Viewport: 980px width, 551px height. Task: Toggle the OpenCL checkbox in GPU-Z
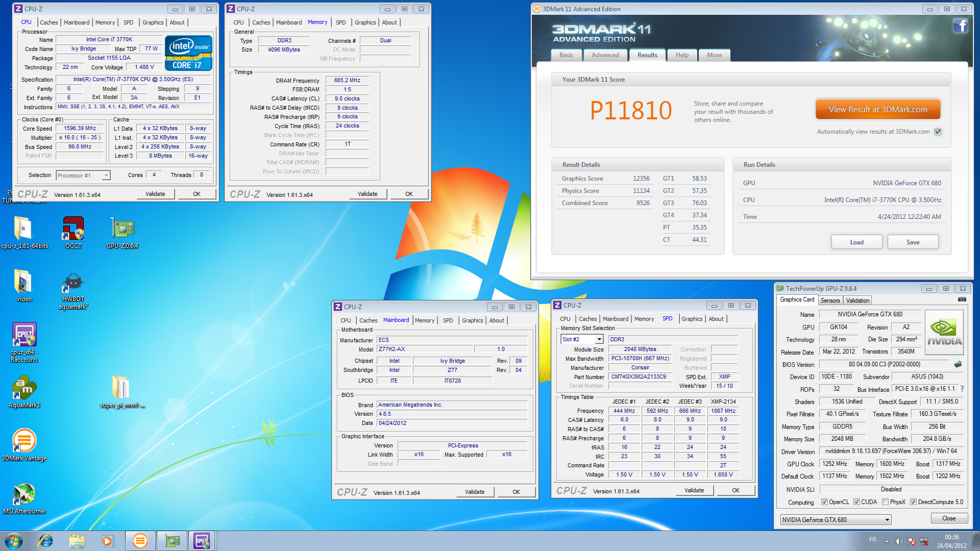point(824,502)
